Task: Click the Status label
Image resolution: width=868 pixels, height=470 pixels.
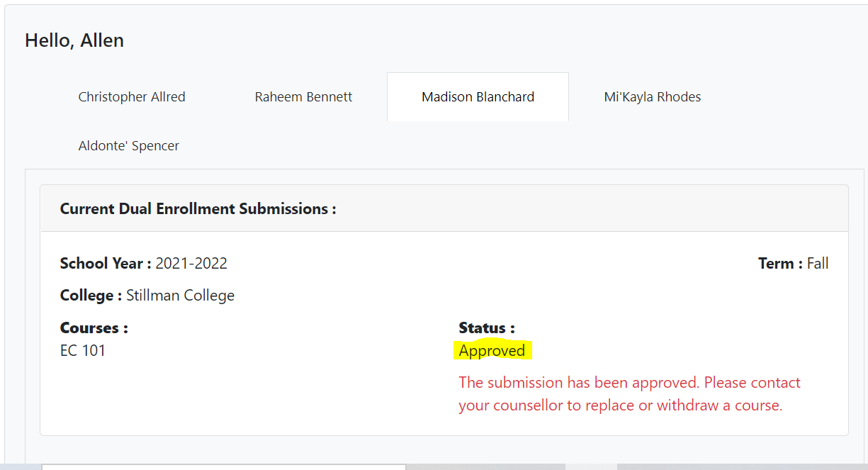Action: tap(486, 328)
